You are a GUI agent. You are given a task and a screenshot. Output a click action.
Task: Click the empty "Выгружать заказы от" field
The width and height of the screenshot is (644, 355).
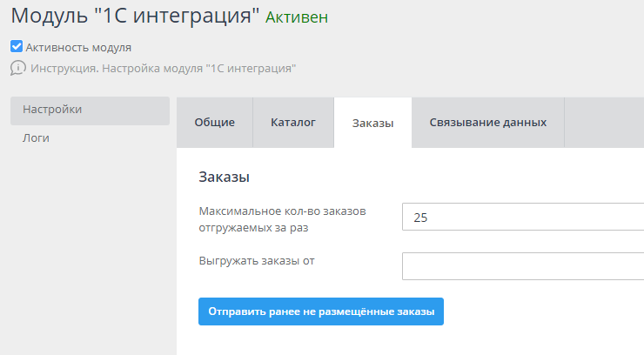(522, 266)
